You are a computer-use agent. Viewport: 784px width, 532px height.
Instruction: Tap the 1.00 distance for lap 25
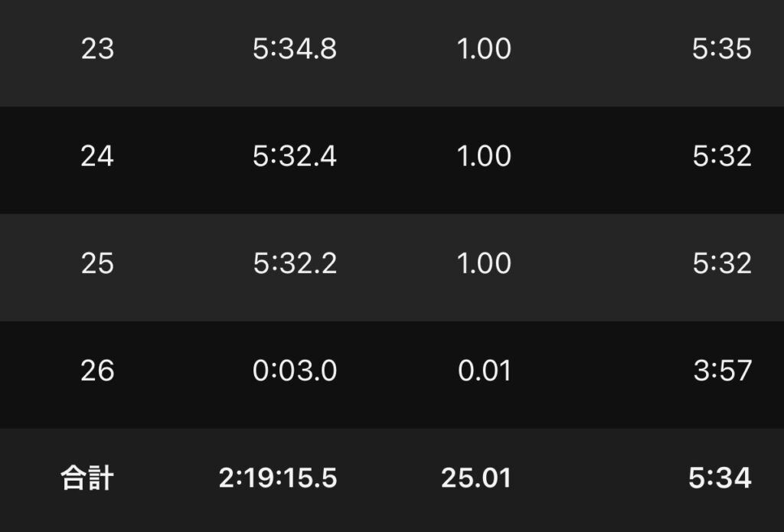[483, 264]
